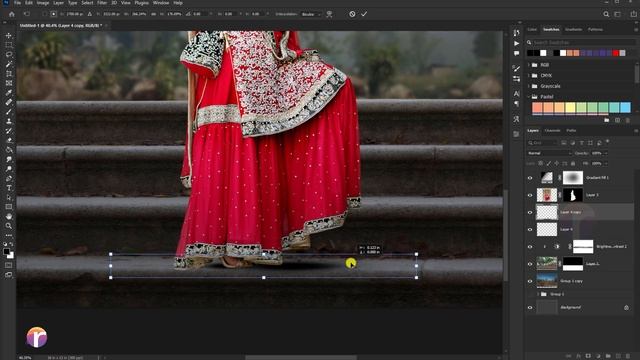Open the Image menu
640x360 pixels.
(43, 3)
